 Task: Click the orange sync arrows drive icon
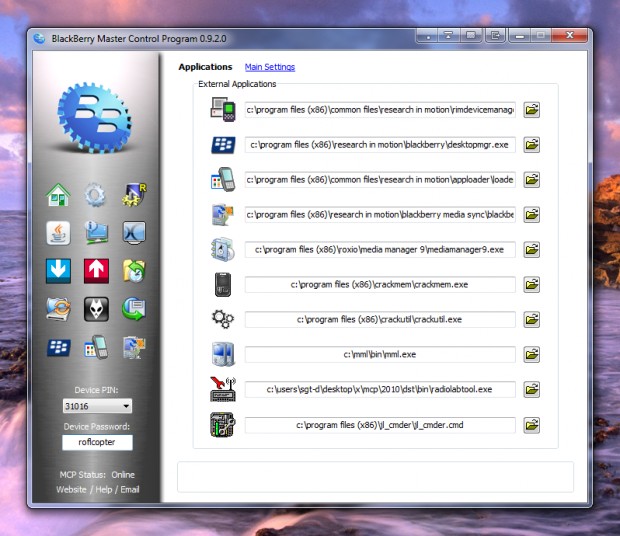pos(58,309)
